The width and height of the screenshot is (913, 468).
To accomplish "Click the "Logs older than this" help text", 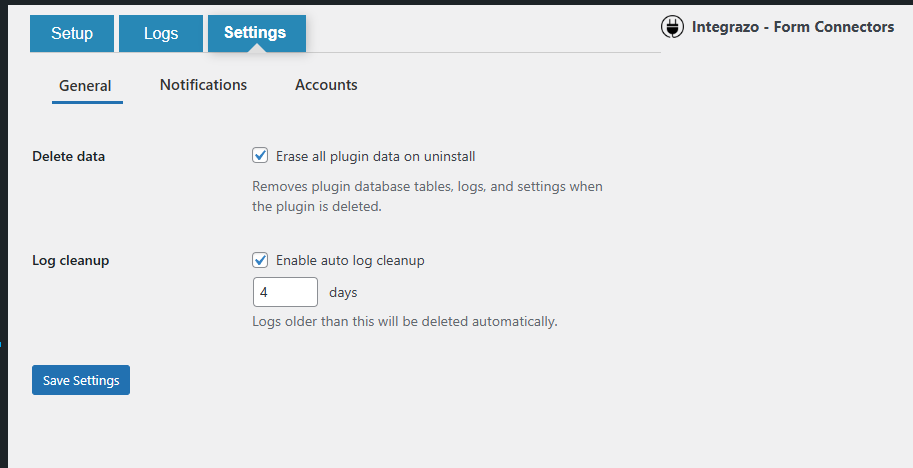I will point(404,322).
